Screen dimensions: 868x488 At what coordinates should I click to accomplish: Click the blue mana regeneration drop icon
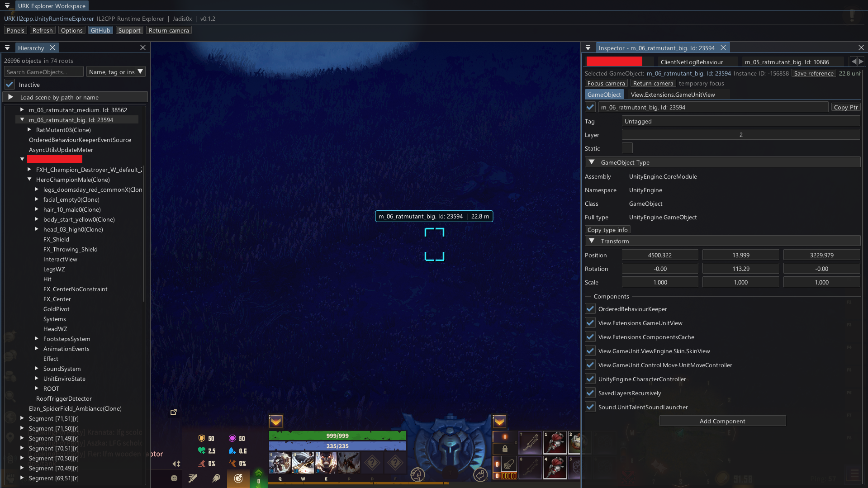click(232, 451)
